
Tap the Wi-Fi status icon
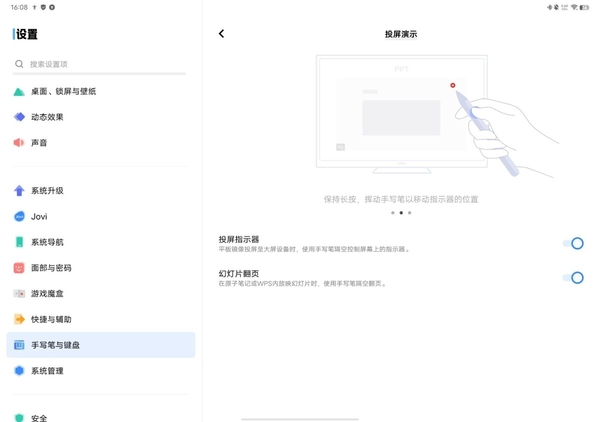[575, 7]
